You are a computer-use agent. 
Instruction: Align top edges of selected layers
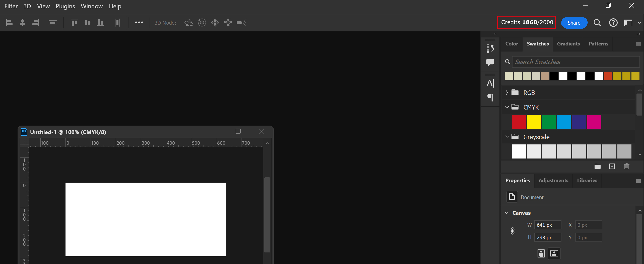coord(74,22)
